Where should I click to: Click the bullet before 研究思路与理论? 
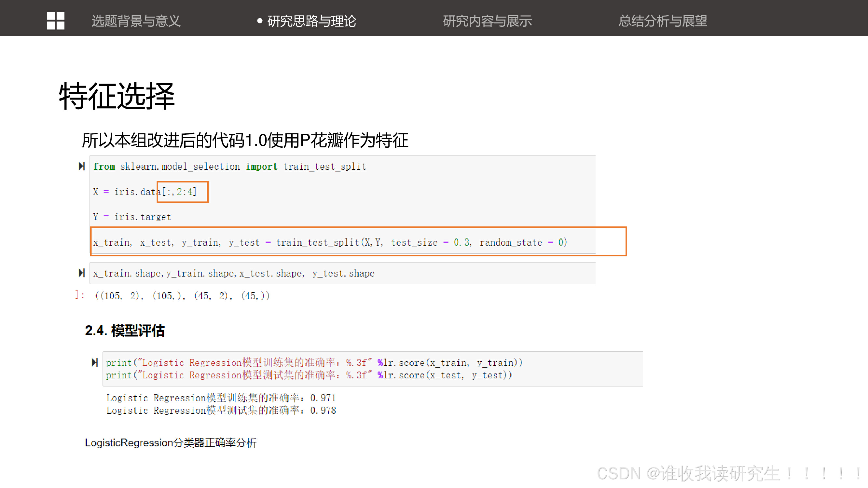(x=260, y=21)
